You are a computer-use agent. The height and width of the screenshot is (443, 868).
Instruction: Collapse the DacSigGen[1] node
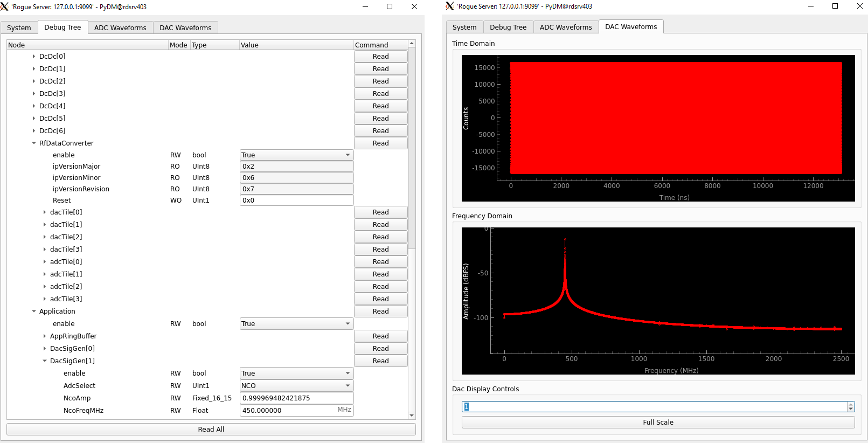[45, 361]
